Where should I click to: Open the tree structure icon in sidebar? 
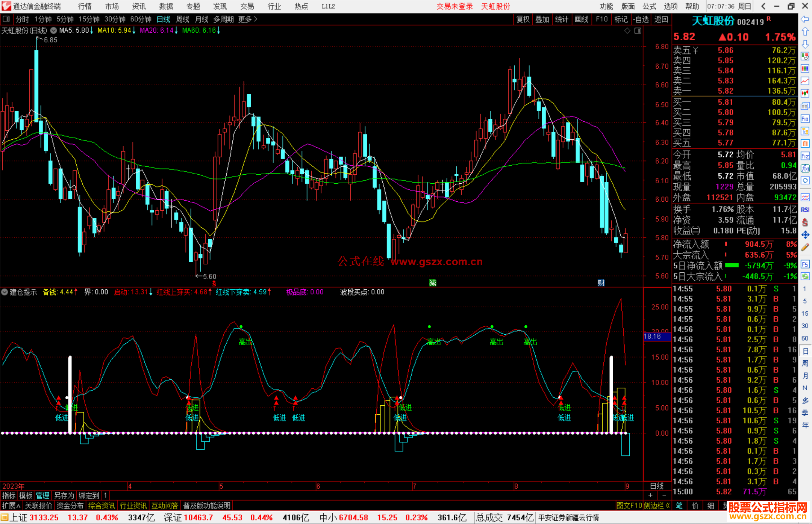(x=805, y=131)
